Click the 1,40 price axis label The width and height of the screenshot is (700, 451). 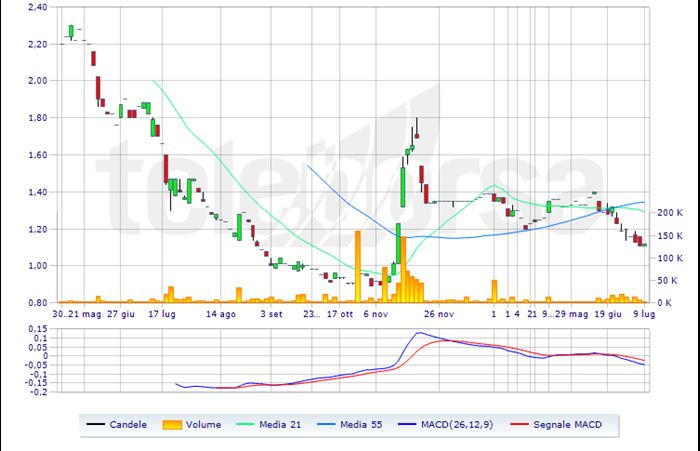point(37,192)
